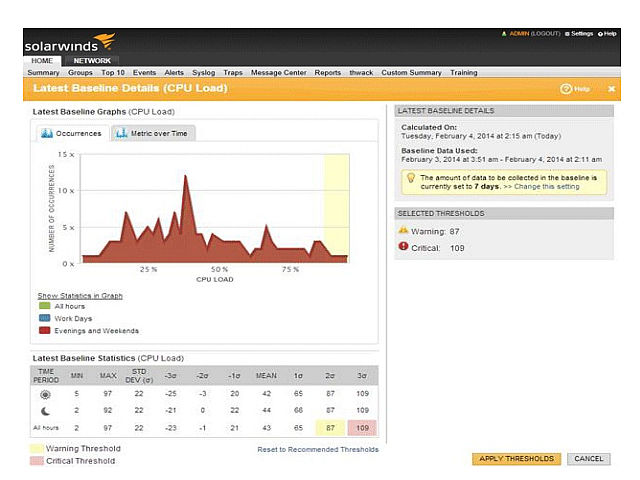Click the LOGOUT link
The image size is (640, 480).
[545, 33]
